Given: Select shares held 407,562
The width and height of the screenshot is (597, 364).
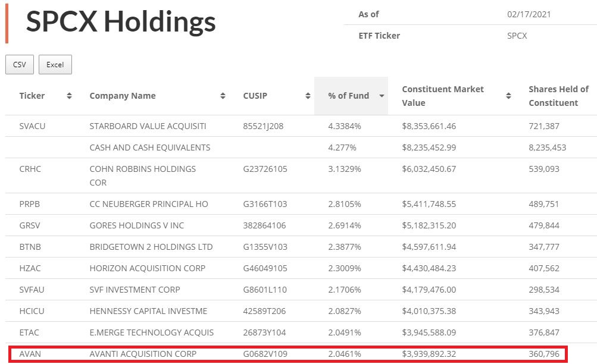Looking at the screenshot, I should pos(544,268).
